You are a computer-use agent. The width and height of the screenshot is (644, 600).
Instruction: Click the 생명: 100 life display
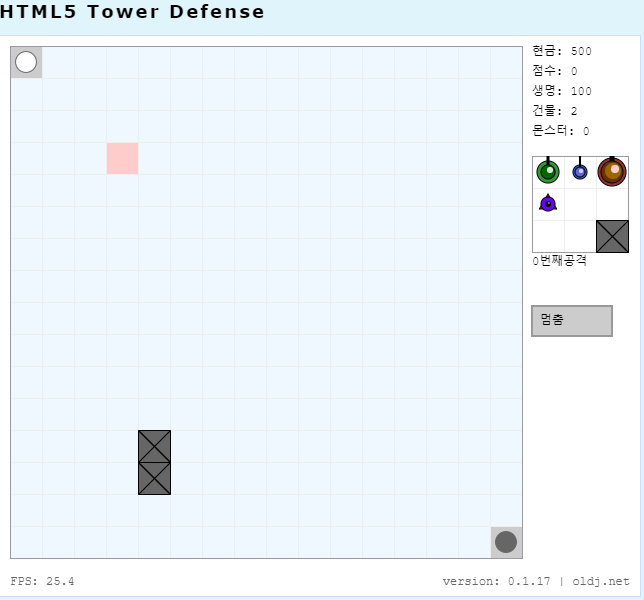tap(561, 91)
